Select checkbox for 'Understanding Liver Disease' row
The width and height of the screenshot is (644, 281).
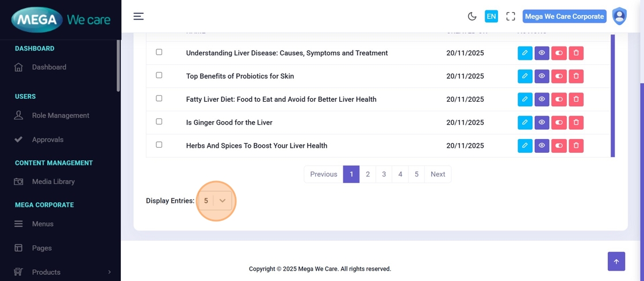159,52
